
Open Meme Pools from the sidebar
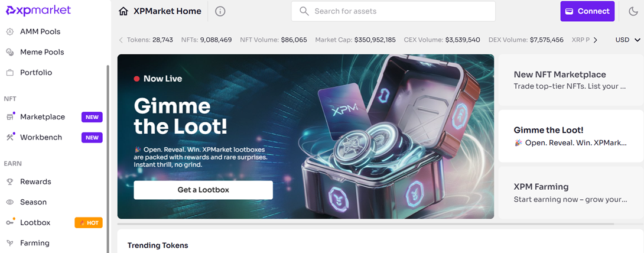tap(42, 52)
